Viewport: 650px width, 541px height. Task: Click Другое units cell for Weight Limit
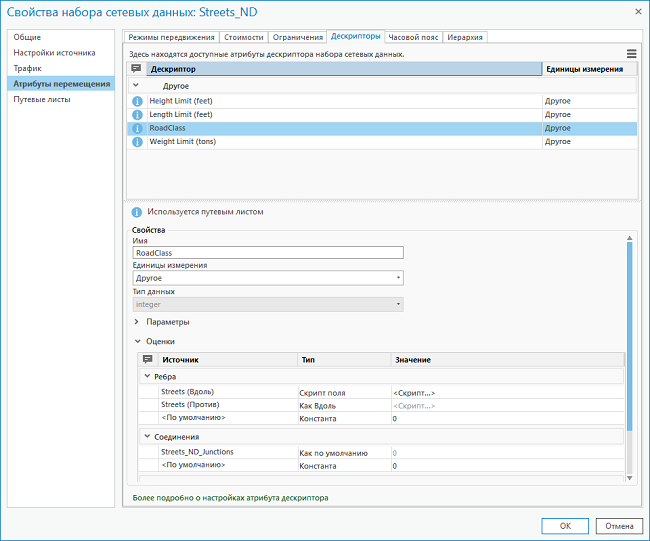pos(589,142)
